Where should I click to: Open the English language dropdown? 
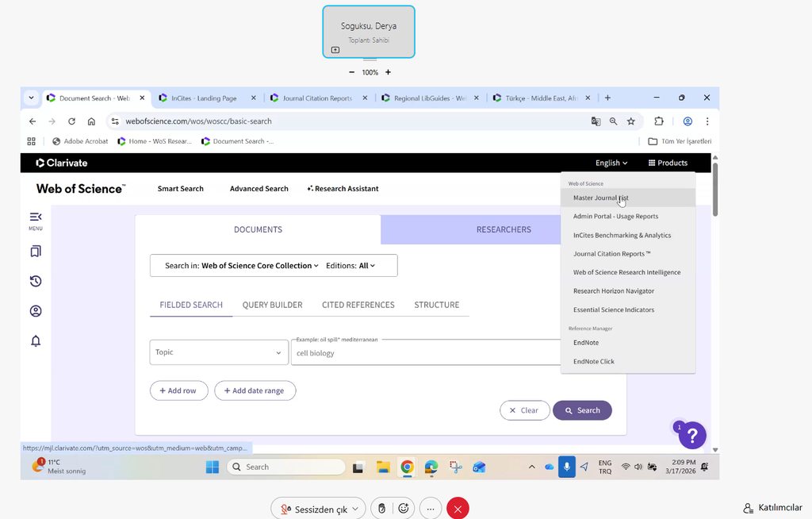(x=611, y=163)
